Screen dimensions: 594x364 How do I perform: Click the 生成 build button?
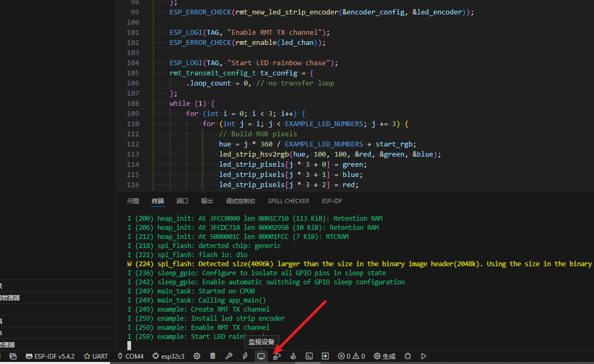coord(385,356)
